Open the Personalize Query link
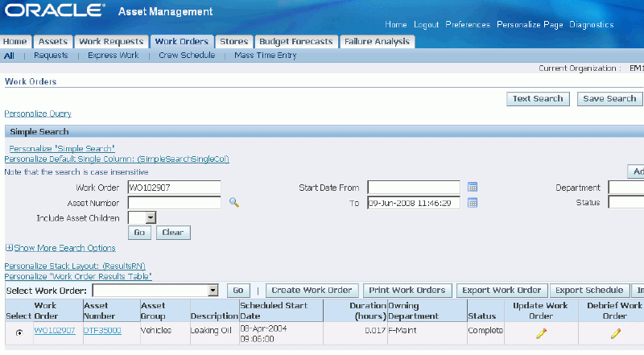 (x=38, y=114)
